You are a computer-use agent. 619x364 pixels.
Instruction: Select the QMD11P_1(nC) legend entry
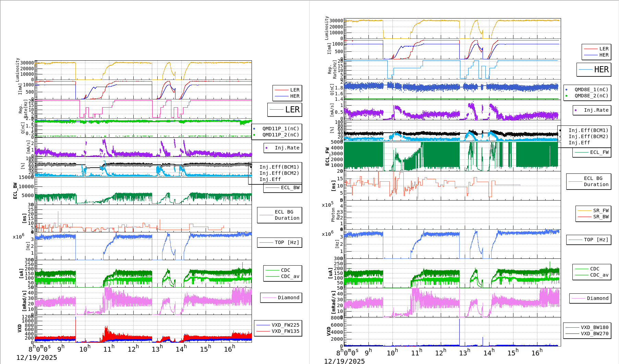click(x=280, y=129)
